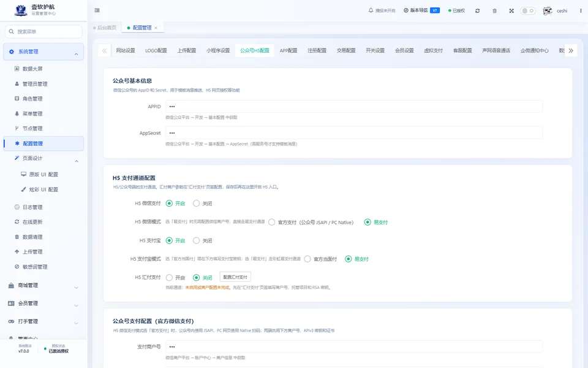Open the 管理员管理 user icon

(x=17, y=84)
